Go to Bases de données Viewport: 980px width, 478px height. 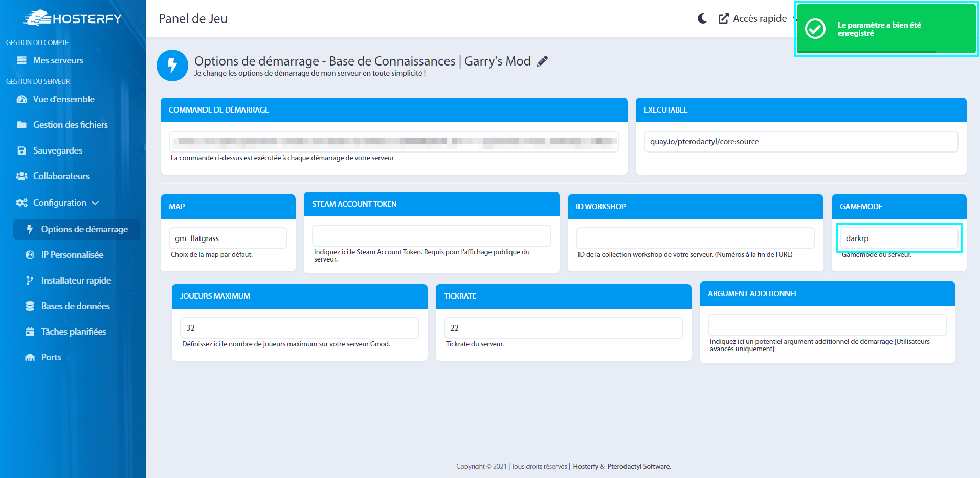[x=75, y=306]
